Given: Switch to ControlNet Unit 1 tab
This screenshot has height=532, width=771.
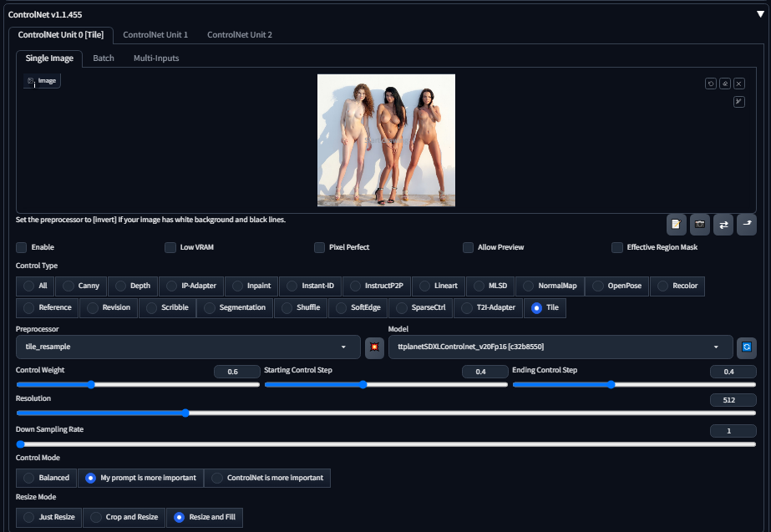Looking at the screenshot, I should (x=155, y=35).
